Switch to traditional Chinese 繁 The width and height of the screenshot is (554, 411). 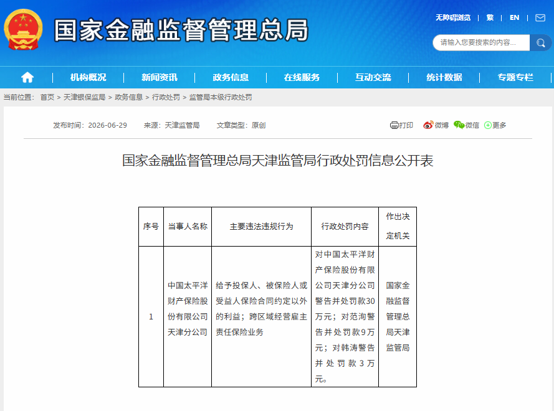pyautogui.click(x=490, y=18)
